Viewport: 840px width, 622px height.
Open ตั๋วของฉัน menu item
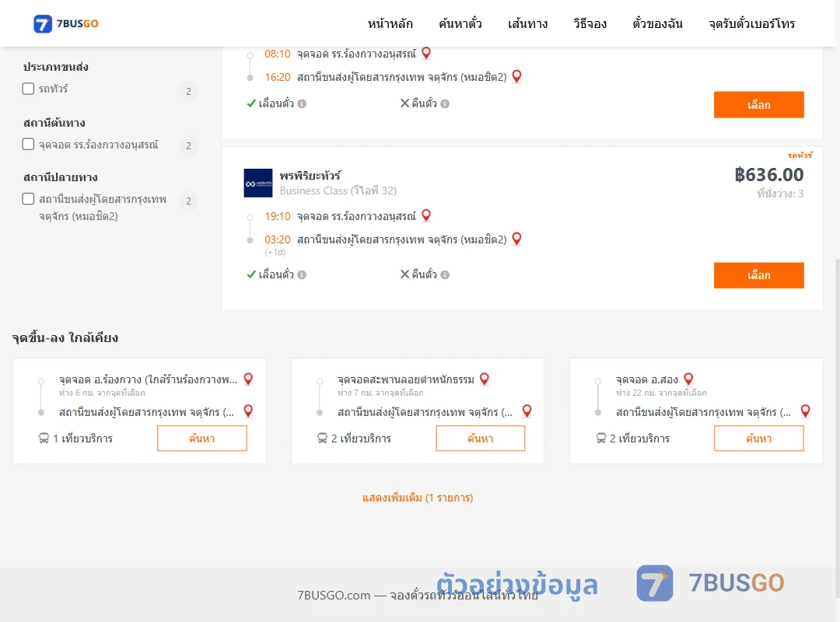tap(657, 23)
